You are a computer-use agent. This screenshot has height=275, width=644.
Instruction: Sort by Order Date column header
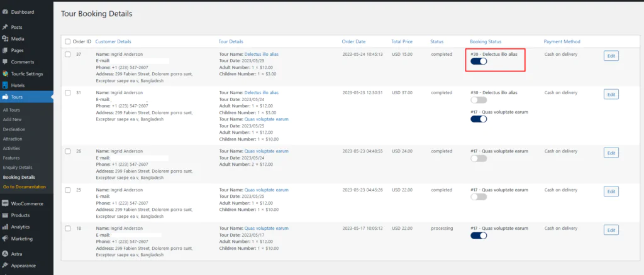tap(353, 41)
